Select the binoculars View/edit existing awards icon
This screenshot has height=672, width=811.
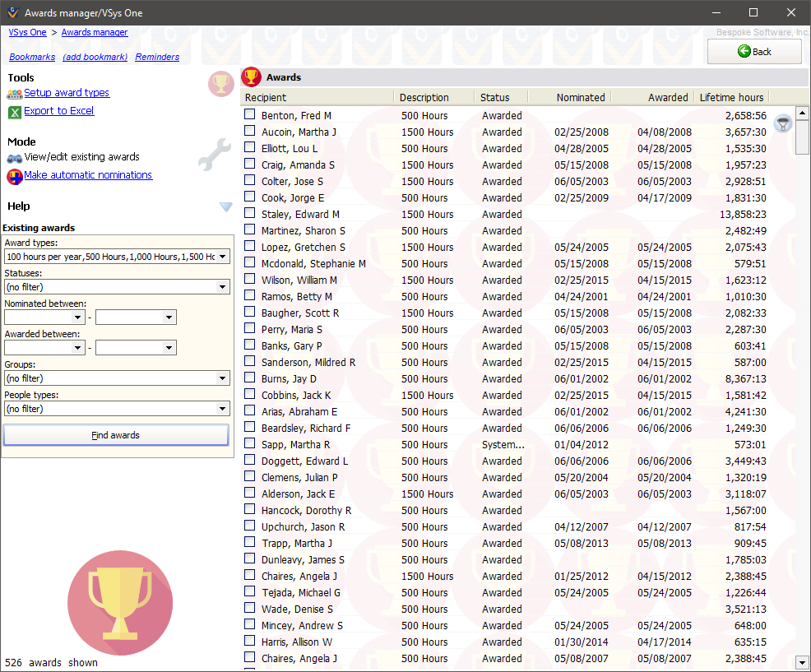pos(12,157)
